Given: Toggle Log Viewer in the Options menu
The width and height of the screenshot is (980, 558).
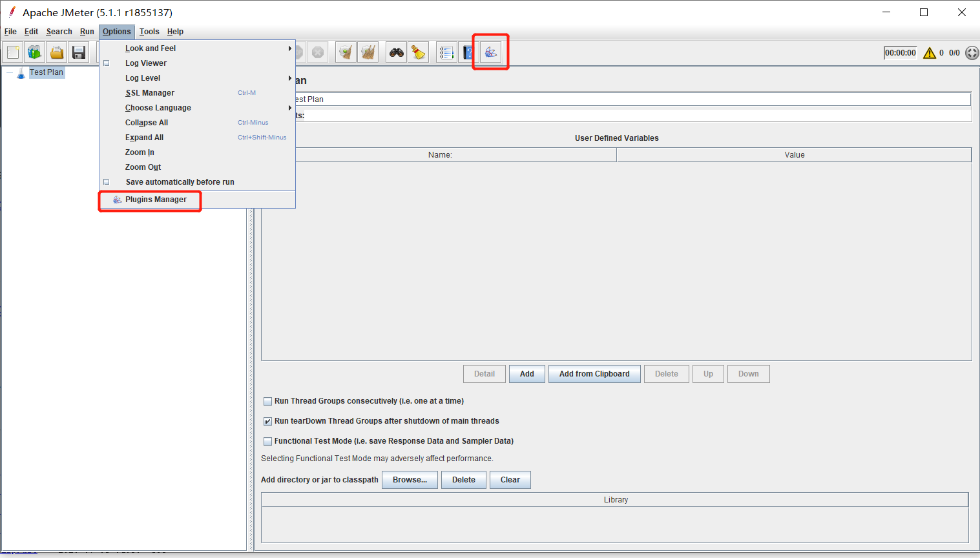Looking at the screenshot, I should pos(107,63).
